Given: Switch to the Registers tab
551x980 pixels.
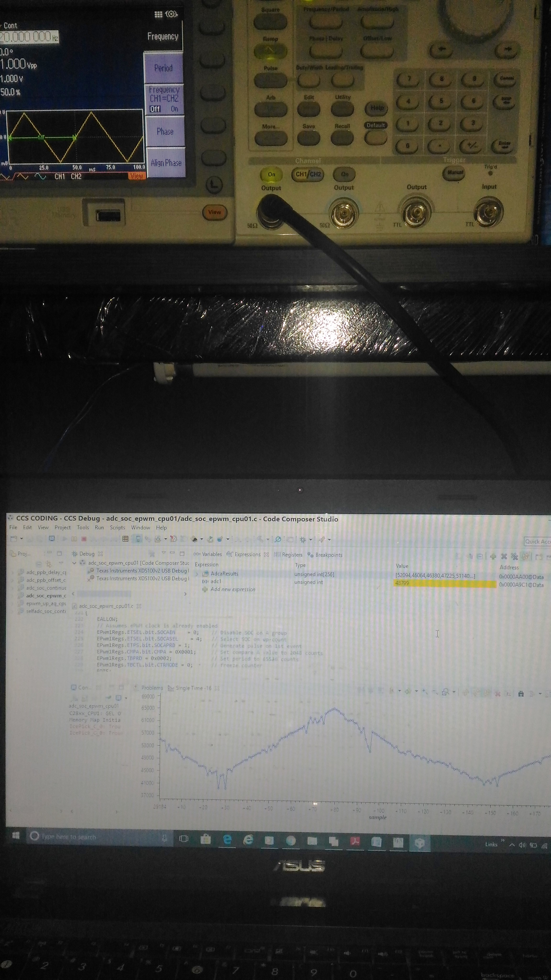Looking at the screenshot, I should [291, 555].
